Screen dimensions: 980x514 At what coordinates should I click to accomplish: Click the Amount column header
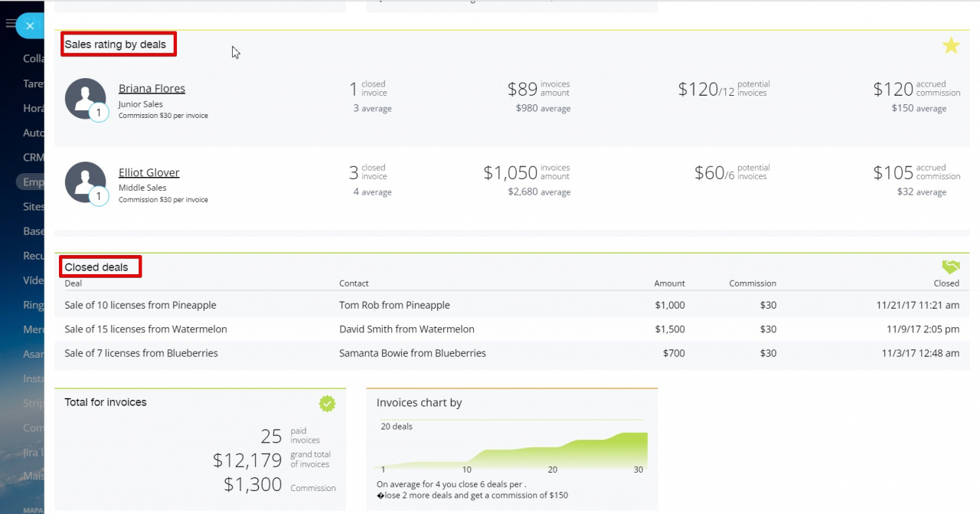(x=669, y=283)
